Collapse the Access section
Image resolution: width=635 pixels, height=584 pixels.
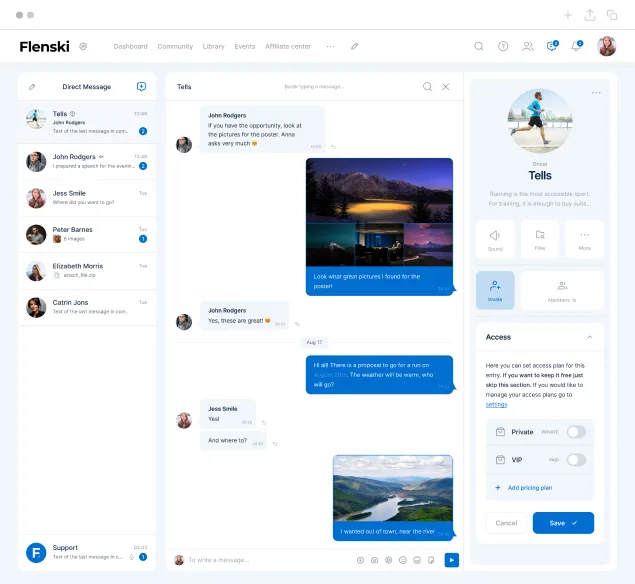pyautogui.click(x=590, y=337)
